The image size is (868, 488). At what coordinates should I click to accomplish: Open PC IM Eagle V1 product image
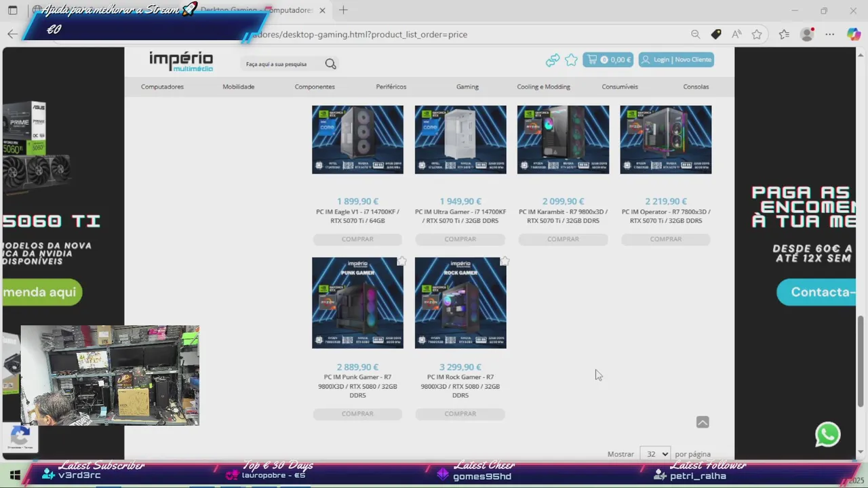pos(357,140)
